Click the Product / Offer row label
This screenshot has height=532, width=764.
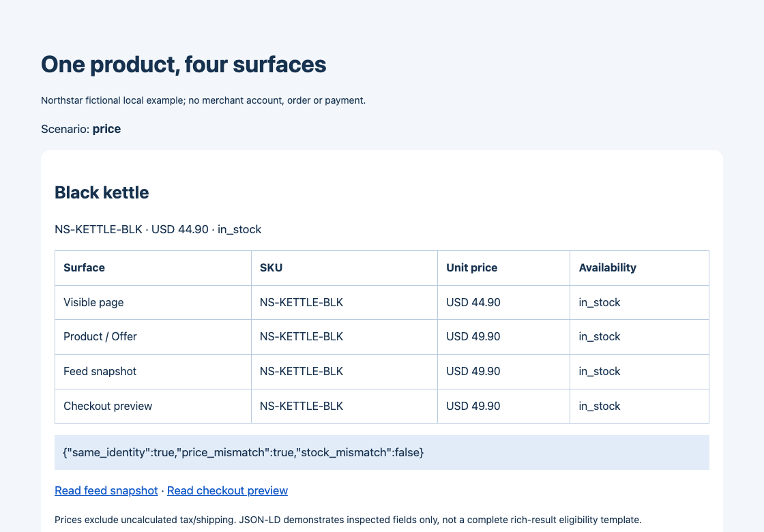click(x=100, y=337)
